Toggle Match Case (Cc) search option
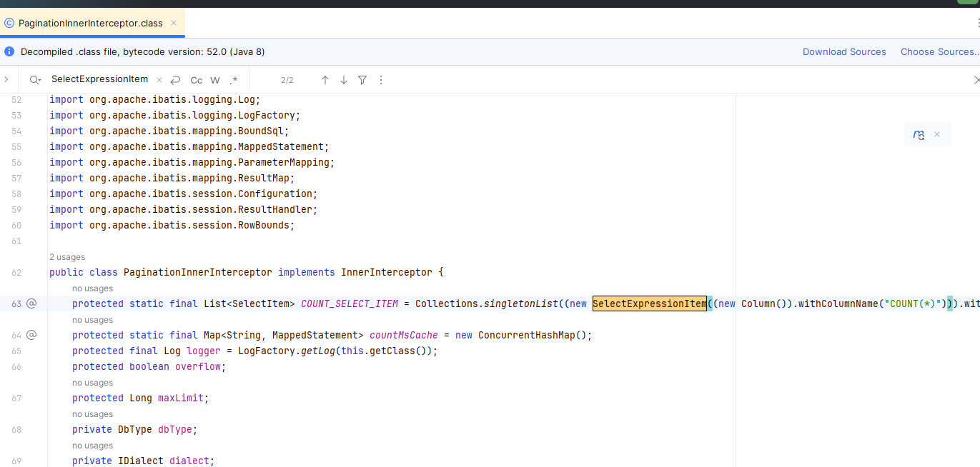The image size is (980, 467). [x=196, y=80]
